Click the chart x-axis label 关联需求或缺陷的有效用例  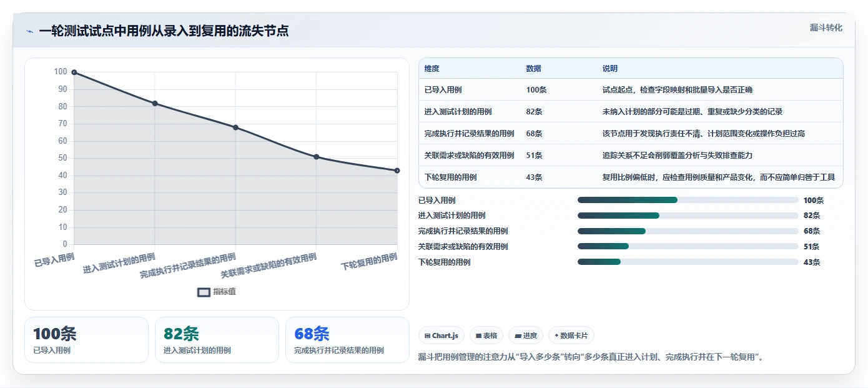pyautogui.click(x=269, y=266)
